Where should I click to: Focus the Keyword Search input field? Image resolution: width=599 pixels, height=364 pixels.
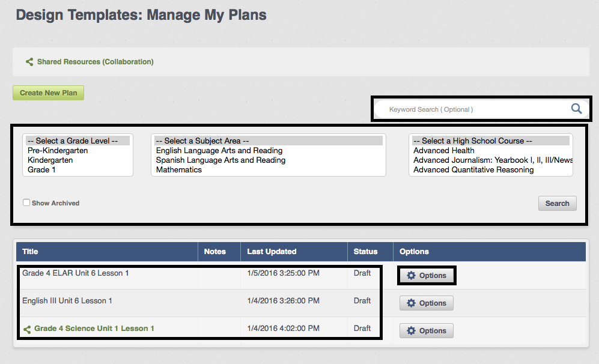pyautogui.click(x=473, y=109)
